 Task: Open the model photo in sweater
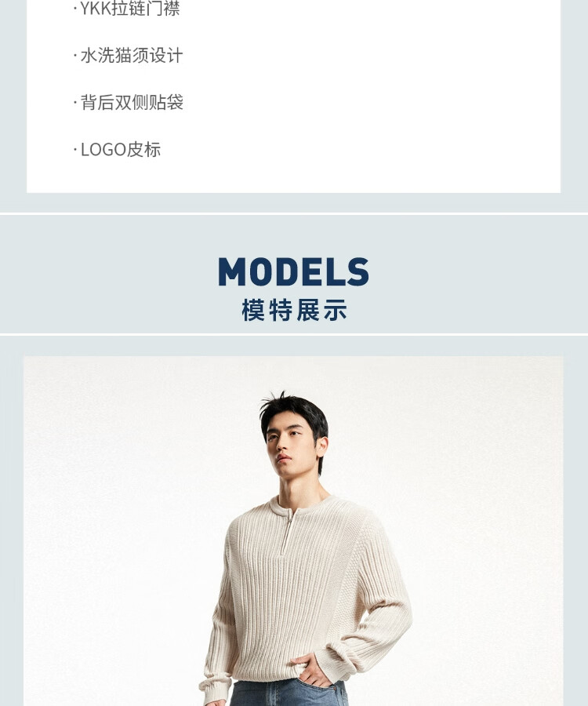coord(293,531)
